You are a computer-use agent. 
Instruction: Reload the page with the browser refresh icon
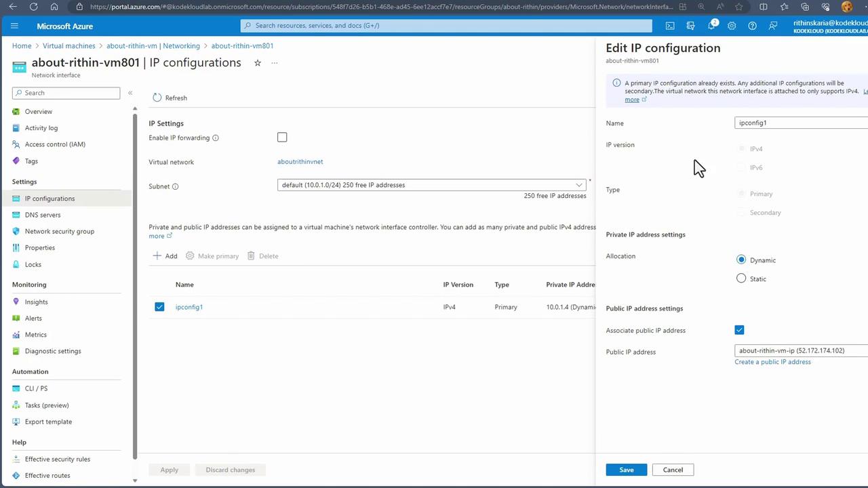(34, 7)
